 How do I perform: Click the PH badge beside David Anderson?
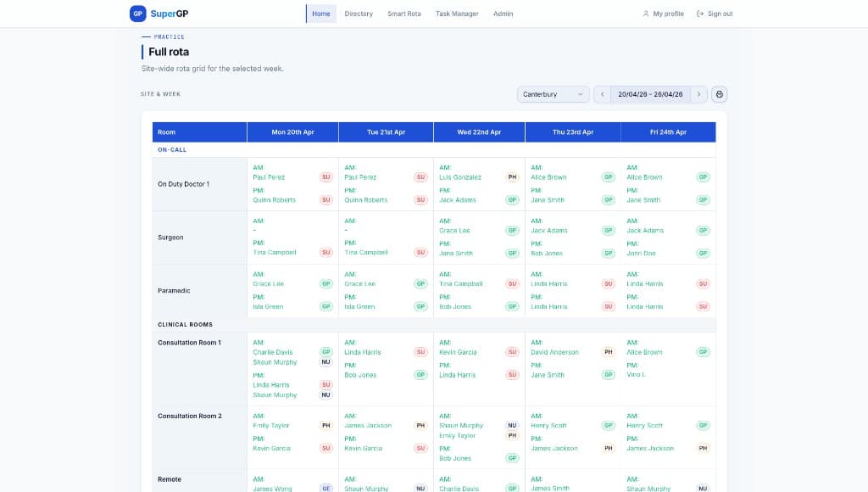point(609,352)
